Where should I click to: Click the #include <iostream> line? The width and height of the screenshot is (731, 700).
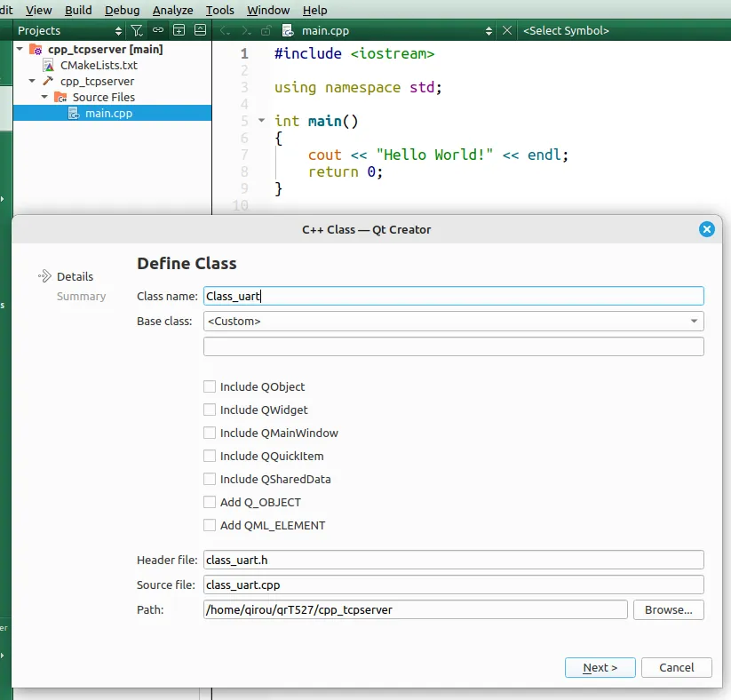pyautogui.click(x=354, y=53)
